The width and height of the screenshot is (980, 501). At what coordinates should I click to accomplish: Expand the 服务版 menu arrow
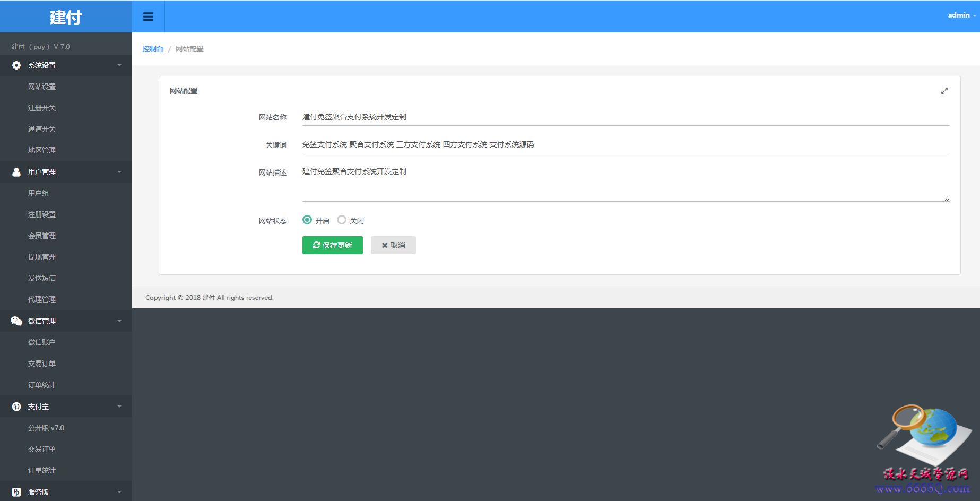(x=119, y=492)
